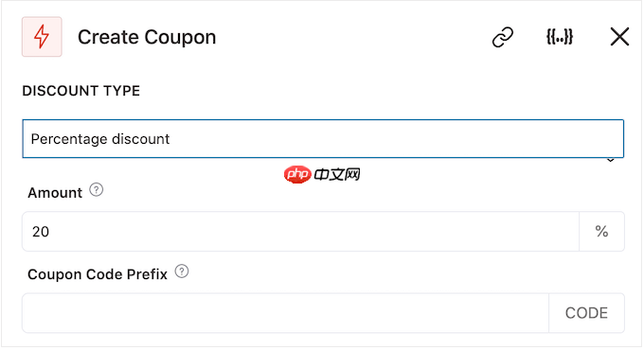Show the Amount help tooltip icon
Image resolution: width=644 pixels, height=350 pixels.
[97, 190]
